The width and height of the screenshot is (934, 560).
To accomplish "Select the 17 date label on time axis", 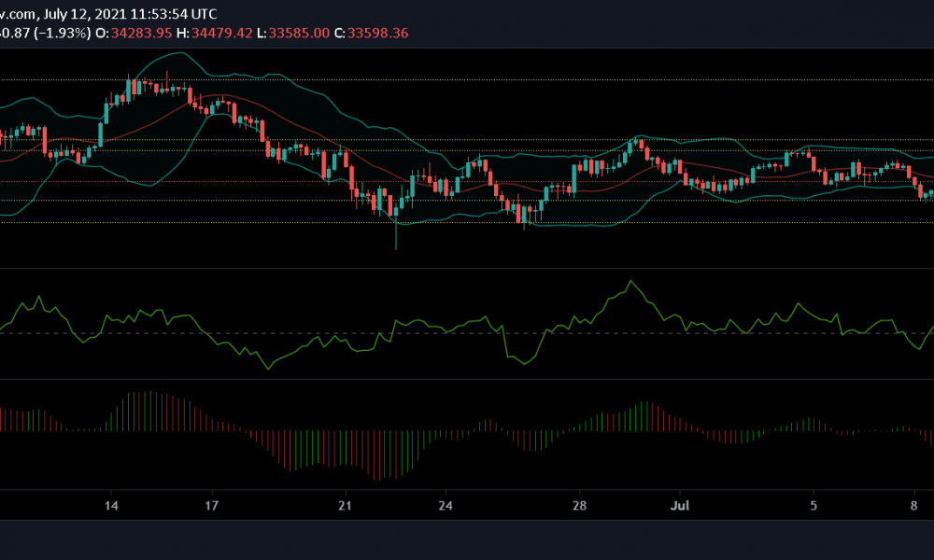I will [x=211, y=506].
